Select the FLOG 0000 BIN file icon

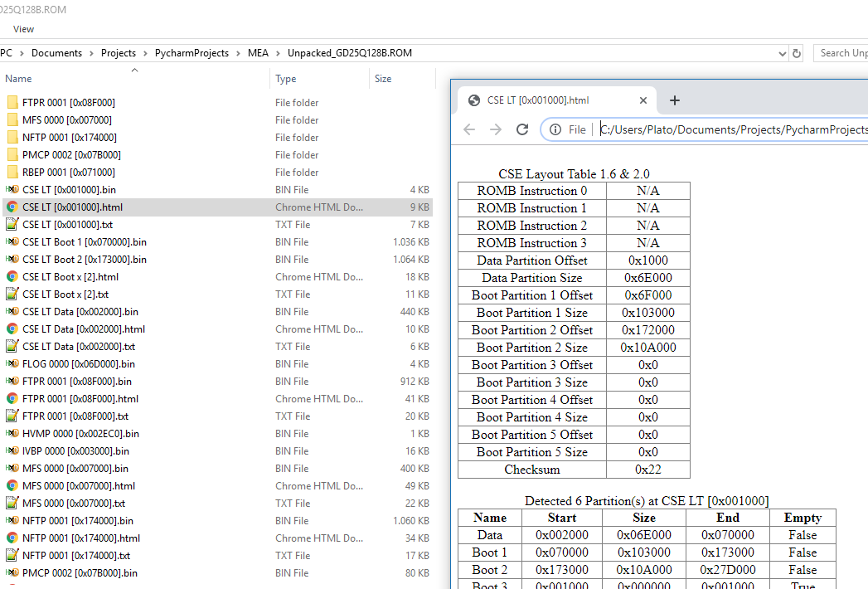click(12, 363)
